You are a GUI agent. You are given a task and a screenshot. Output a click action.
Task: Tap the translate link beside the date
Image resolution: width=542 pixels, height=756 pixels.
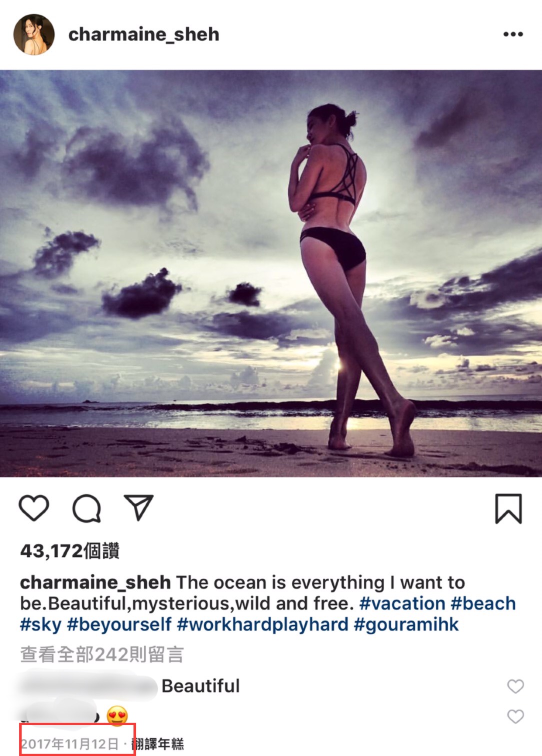click(158, 744)
